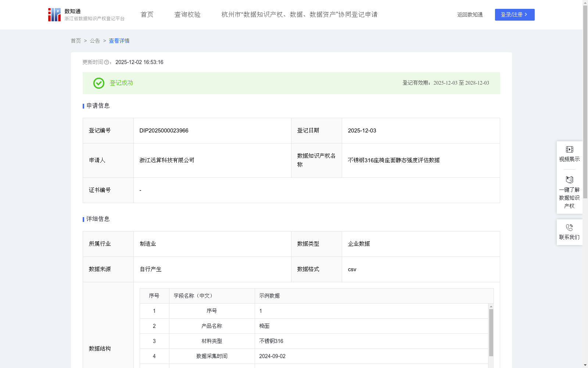Click the data structure table scrollbar thumb
The height and width of the screenshot is (368, 588).
point(491,333)
